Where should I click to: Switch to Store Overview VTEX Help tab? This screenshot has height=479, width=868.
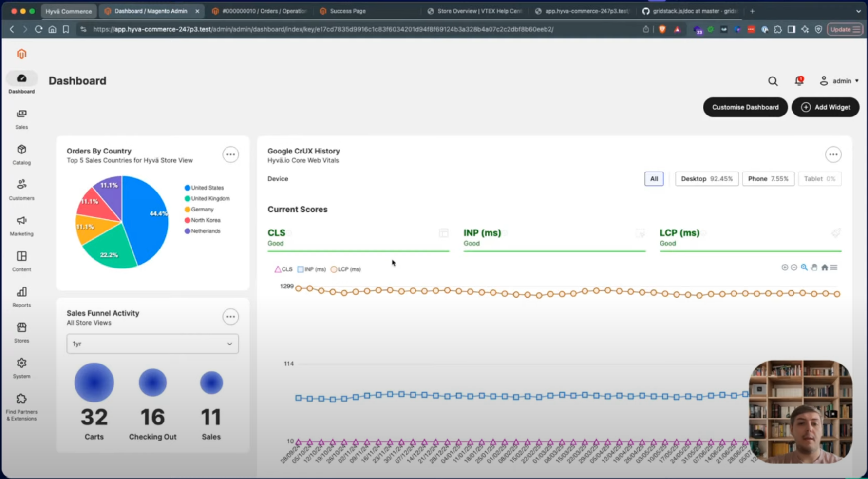click(475, 11)
